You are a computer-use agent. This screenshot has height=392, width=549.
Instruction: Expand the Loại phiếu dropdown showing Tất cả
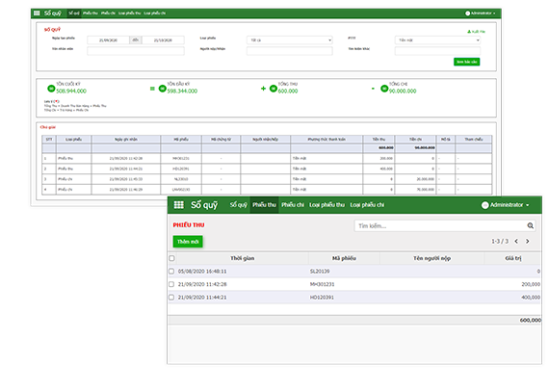[290, 40]
